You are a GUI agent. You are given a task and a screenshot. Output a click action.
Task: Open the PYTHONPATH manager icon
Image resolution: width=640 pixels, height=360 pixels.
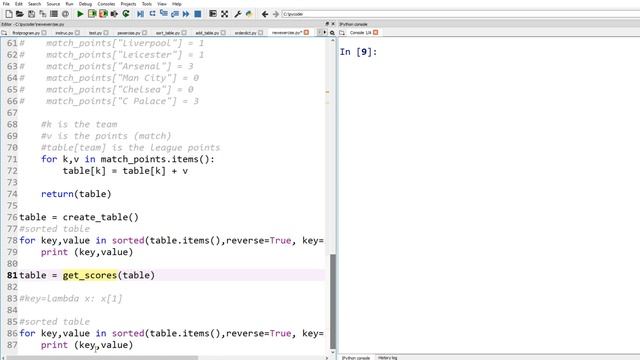pos(249,14)
